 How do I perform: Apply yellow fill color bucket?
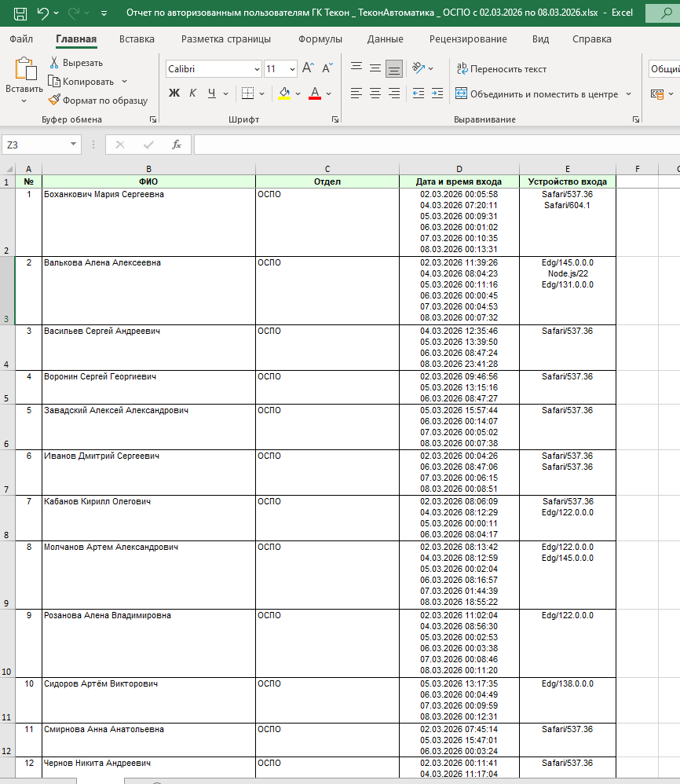[284, 93]
